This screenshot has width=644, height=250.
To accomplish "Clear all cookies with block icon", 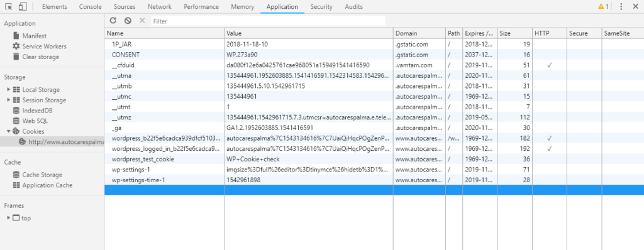I will click(x=128, y=21).
